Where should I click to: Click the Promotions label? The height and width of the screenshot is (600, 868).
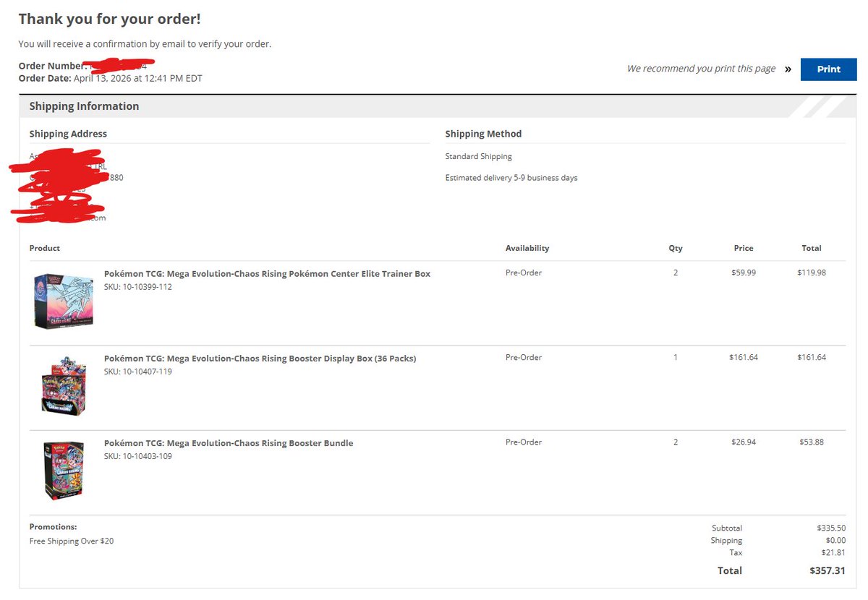click(53, 527)
